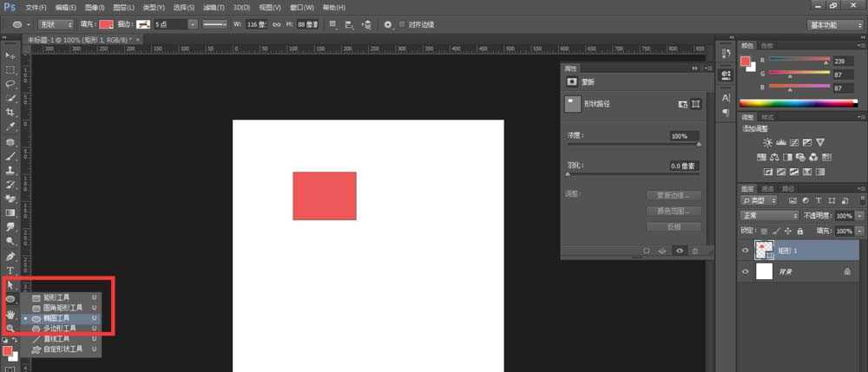Viewport: 868px width, 372px height.
Task: Open the 正常 blend mode dropdown
Action: point(769,215)
